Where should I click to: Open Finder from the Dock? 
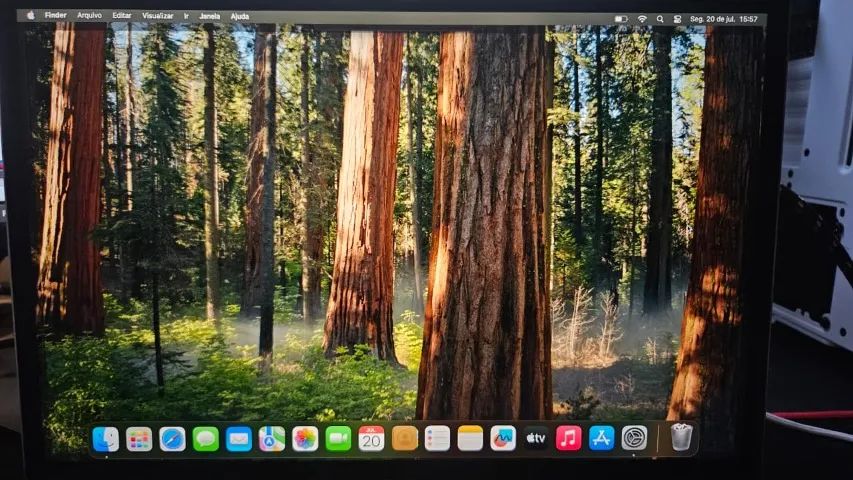coord(106,439)
